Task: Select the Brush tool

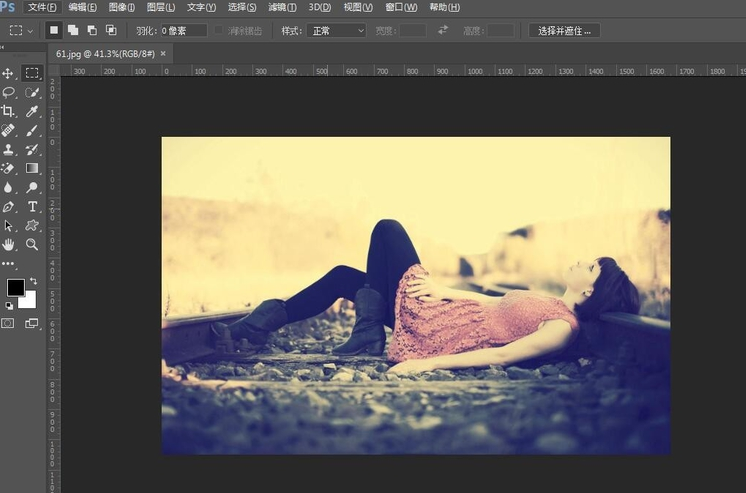Action: pos(32,130)
